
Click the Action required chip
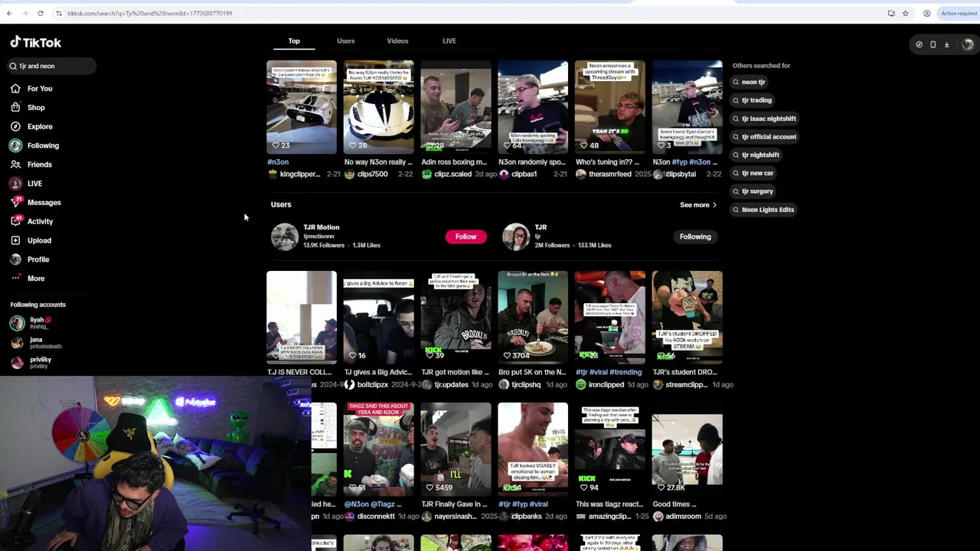coord(958,13)
